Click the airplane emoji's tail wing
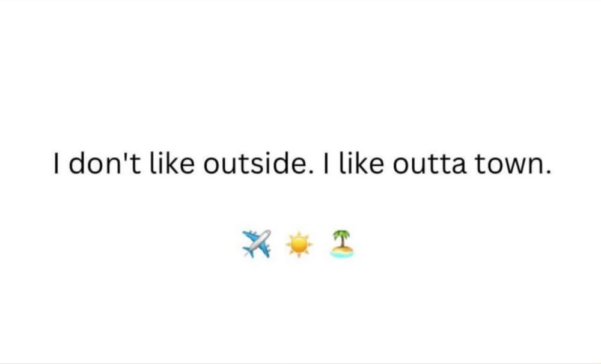Image resolution: width=601 pixels, height=364 pixels. (x=247, y=252)
